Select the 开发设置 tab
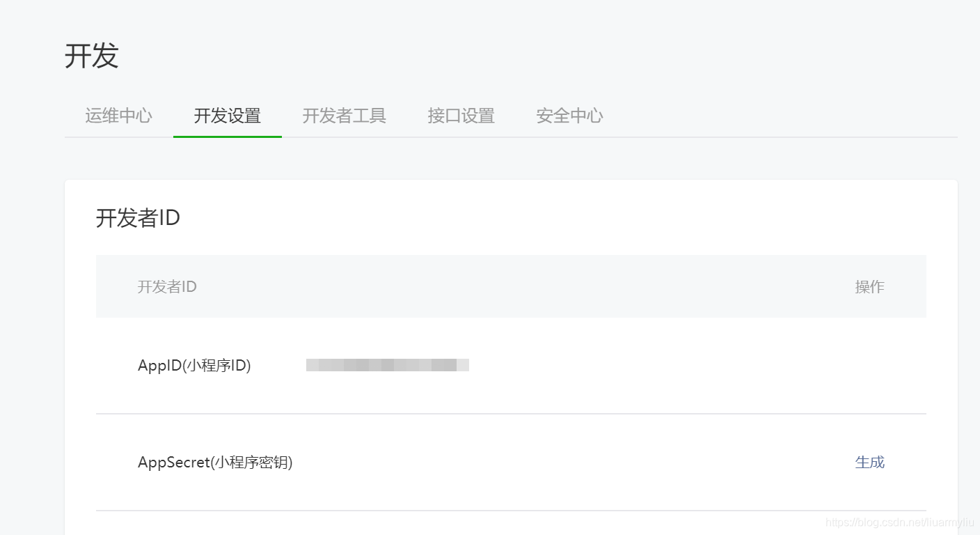Screen dimensions: 980x535 [x=228, y=116]
